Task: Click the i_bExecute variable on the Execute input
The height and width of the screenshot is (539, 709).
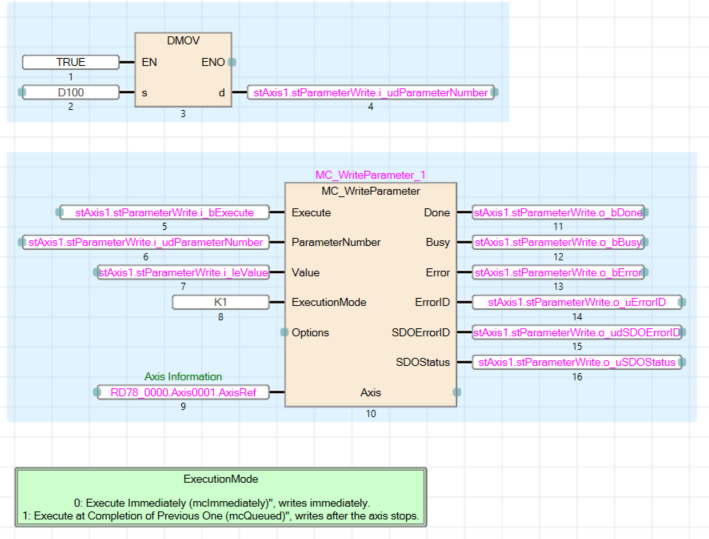Action: tap(164, 212)
